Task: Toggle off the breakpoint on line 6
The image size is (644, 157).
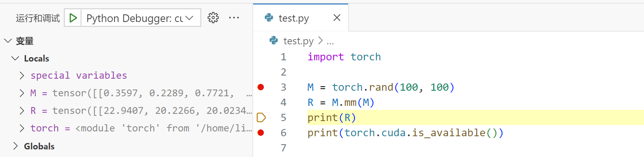Action: (x=261, y=133)
